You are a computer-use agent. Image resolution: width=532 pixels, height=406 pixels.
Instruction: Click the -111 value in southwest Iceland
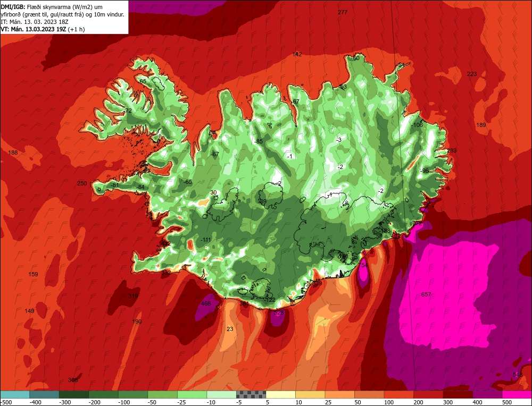[205, 240]
